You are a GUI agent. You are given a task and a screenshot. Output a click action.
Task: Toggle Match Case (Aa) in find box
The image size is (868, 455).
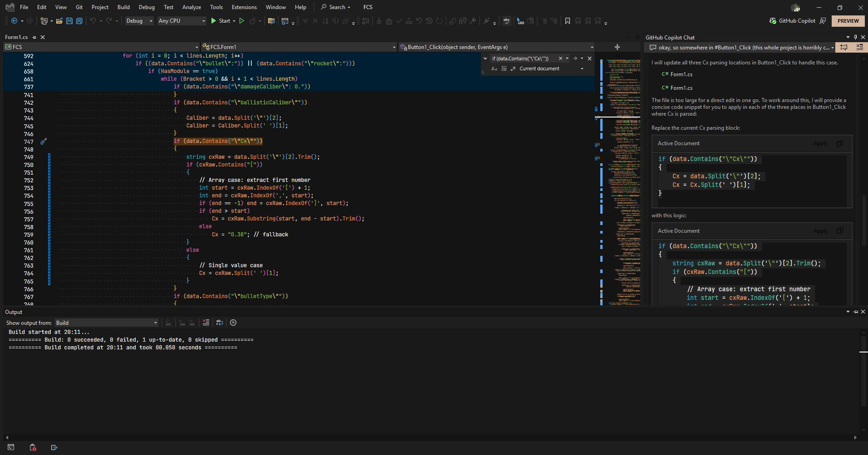(x=494, y=68)
